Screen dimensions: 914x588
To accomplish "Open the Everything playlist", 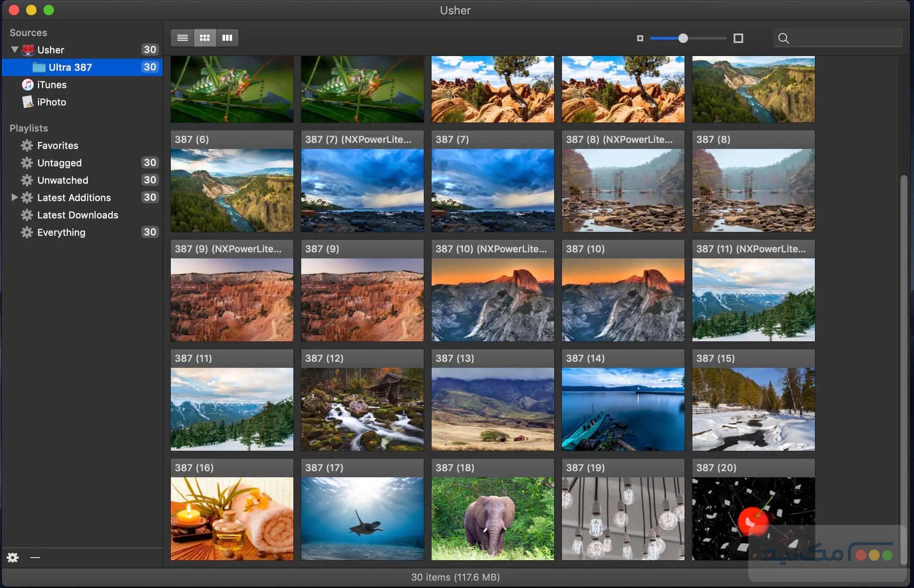I will [x=61, y=232].
